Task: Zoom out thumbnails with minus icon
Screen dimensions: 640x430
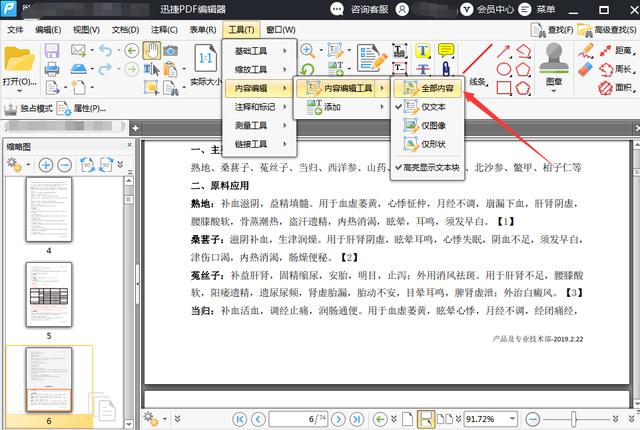Action: [x=64, y=165]
